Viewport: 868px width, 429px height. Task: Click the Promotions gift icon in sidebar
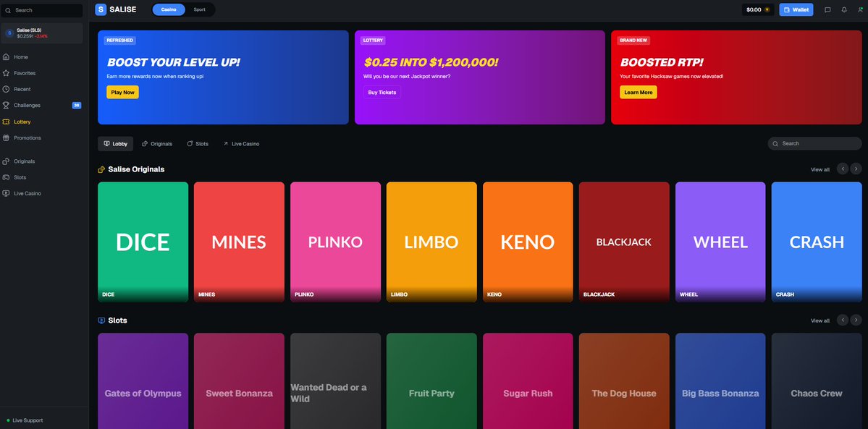[6, 138]
